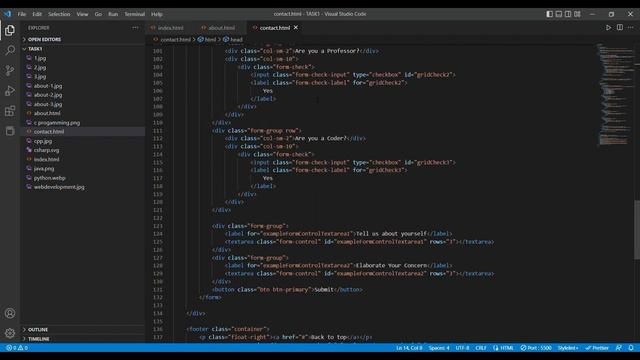
Task: Open the Run menu
Action: [x=113, y=14]
